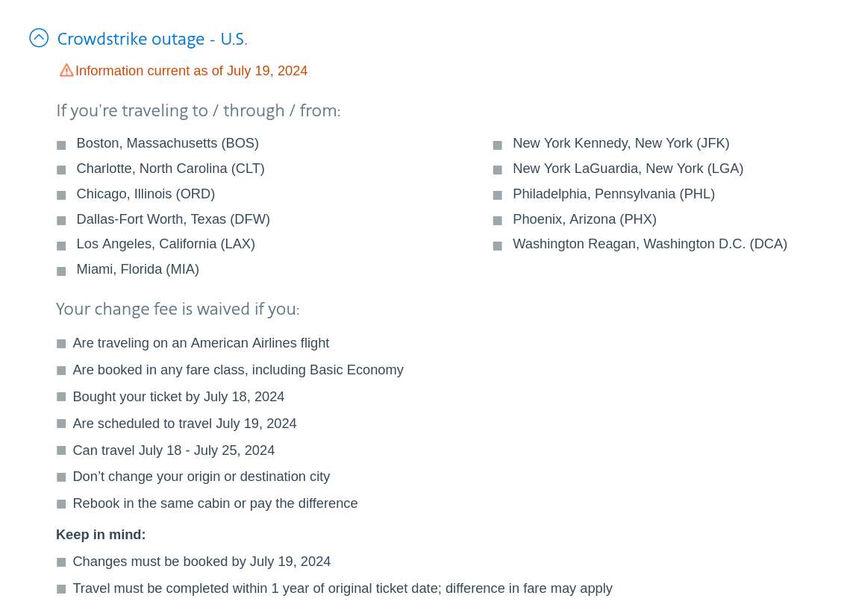Click the "Crowdstrike outage - U.S." heading link
This screenshot has height=616, width=850.
(152, 39)
